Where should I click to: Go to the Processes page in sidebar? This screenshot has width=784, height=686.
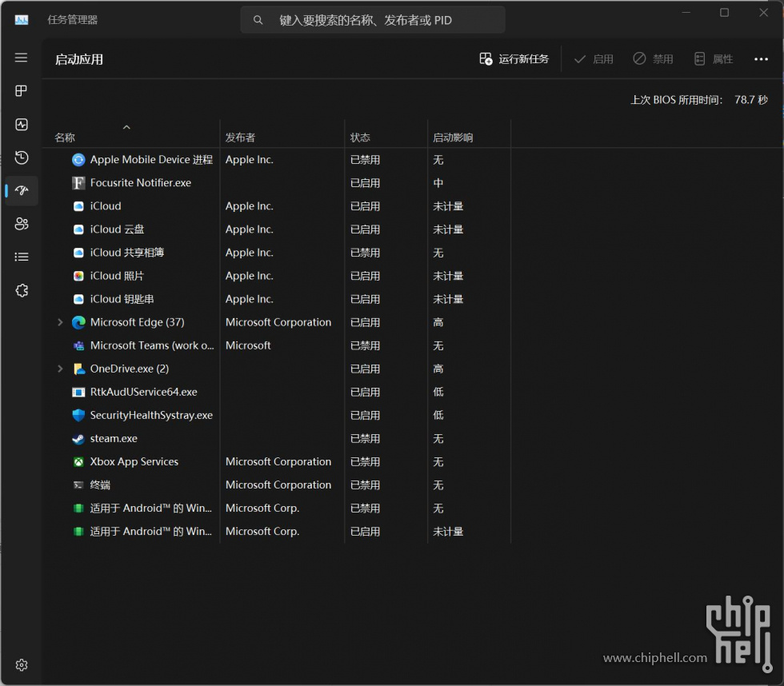click(21, 91)
